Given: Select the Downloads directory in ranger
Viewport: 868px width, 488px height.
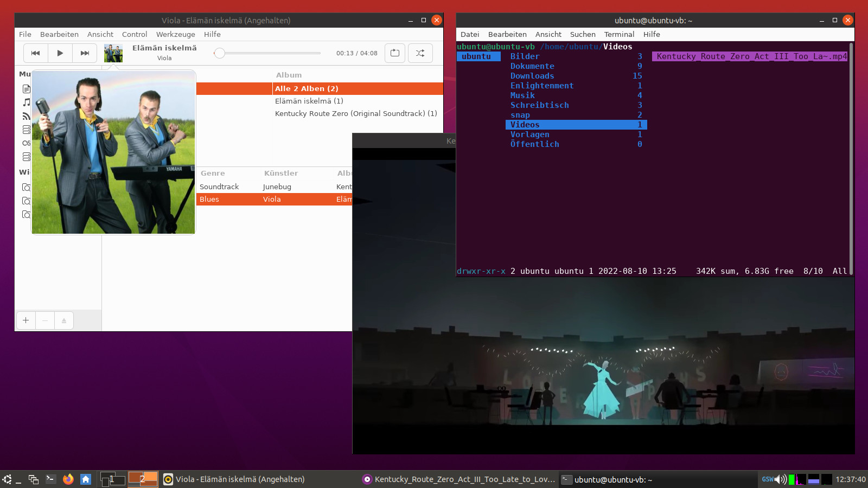Looking at the screenshot, I should pos(576,76).
